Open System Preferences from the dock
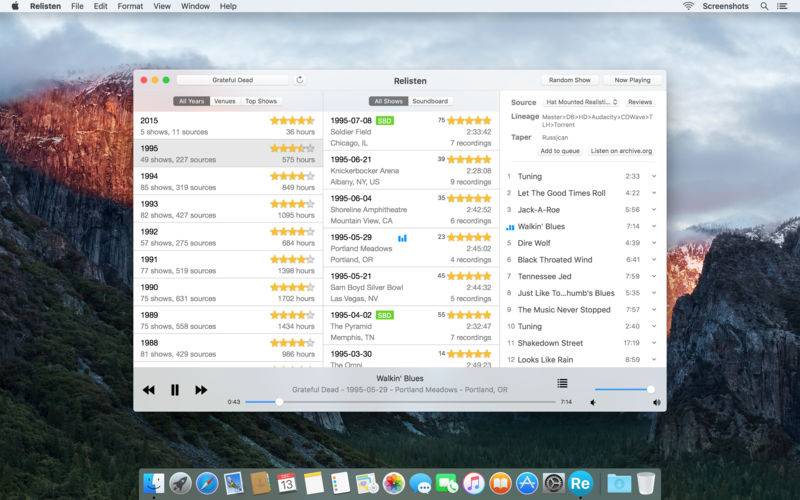 pos(553,483)
